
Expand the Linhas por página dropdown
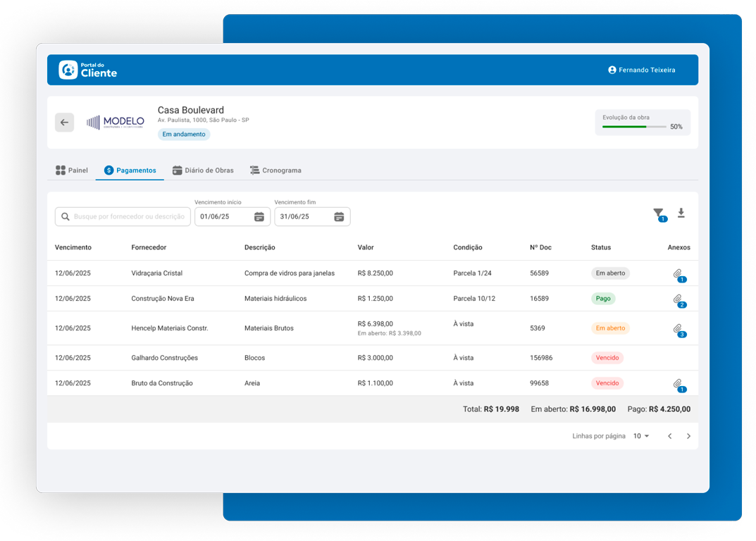[641, 436]
